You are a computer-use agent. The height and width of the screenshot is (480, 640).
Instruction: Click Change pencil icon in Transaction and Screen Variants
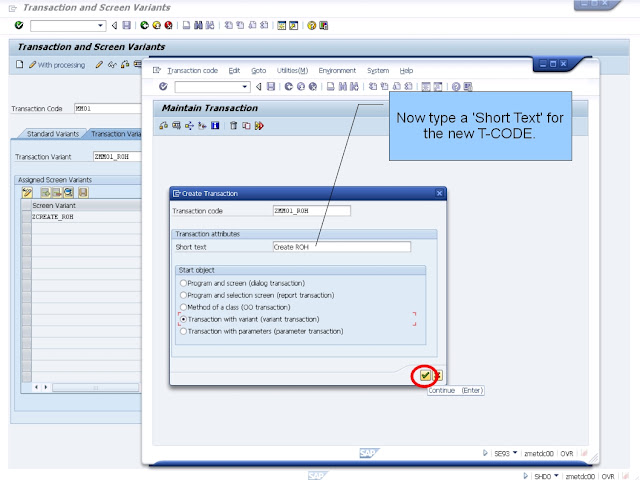[99, 64]
